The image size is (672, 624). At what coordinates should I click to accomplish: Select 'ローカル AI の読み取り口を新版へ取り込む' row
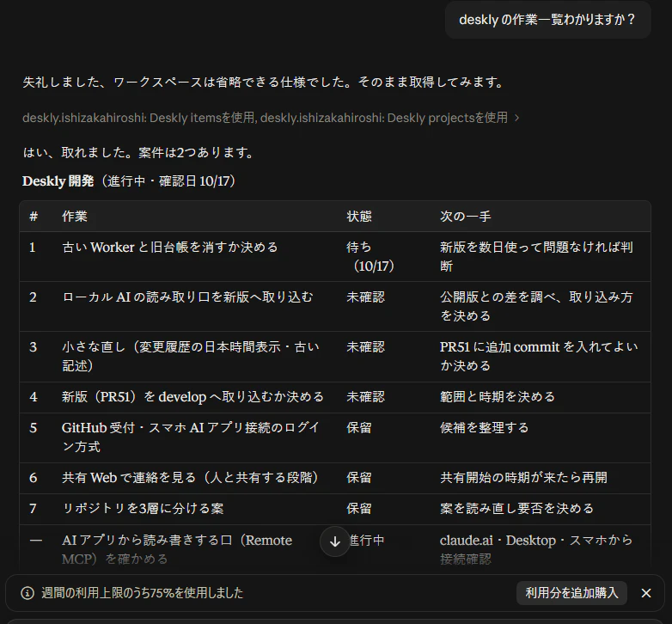(x=187, y=297)
